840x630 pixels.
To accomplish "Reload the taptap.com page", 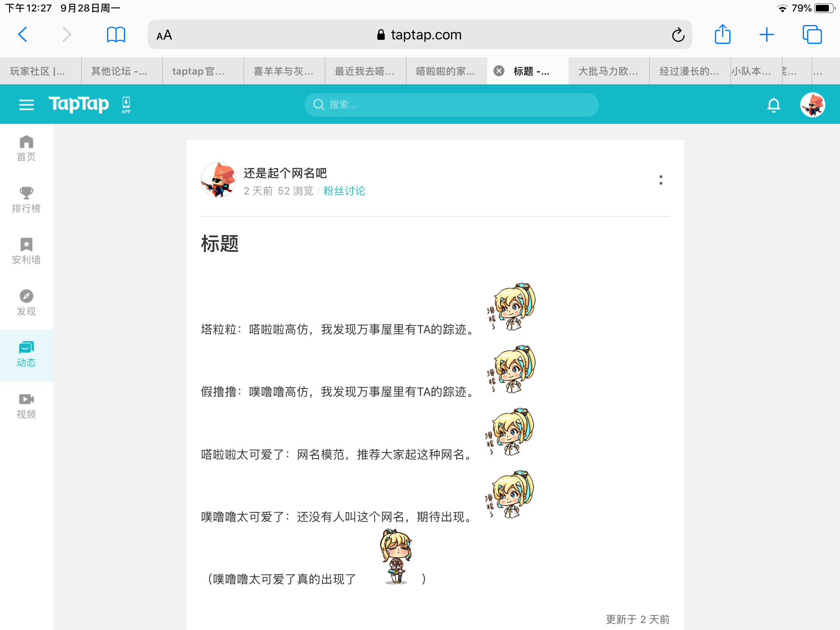I will coord(678,35).
